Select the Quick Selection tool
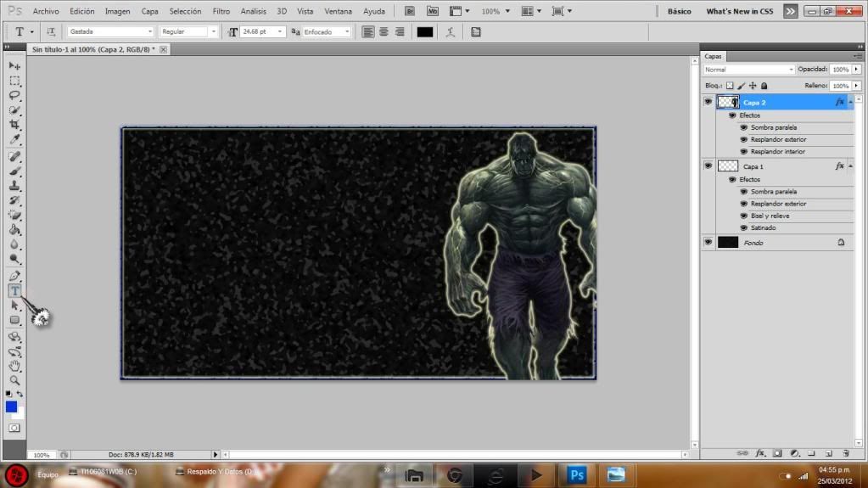 pyautogui.click(x=14, y=110)
